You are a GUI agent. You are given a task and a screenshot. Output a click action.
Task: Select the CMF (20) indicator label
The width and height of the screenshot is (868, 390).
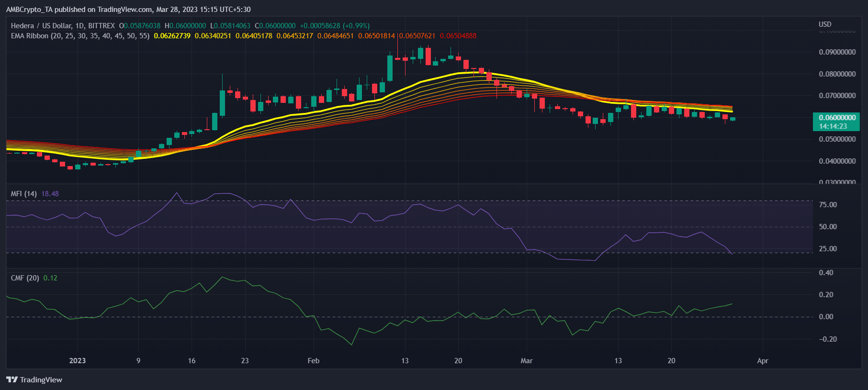click(25, 278)
